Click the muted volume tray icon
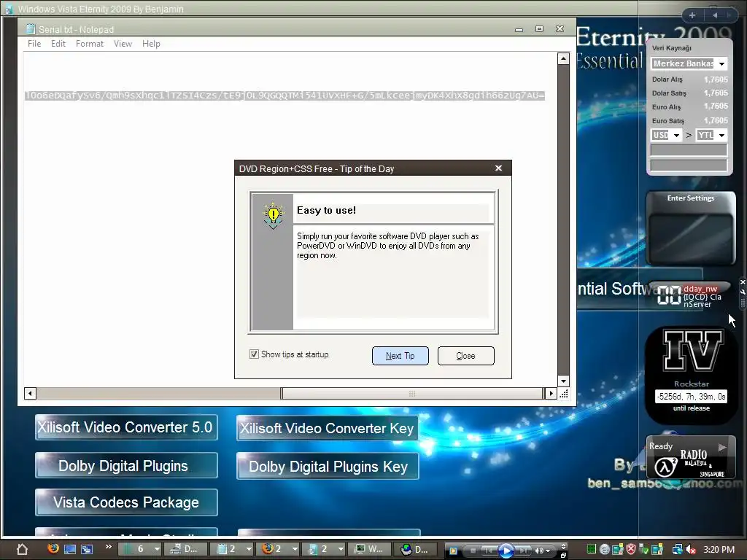The width and height of the screenshot is (747, 560). [x=691, y=550]
